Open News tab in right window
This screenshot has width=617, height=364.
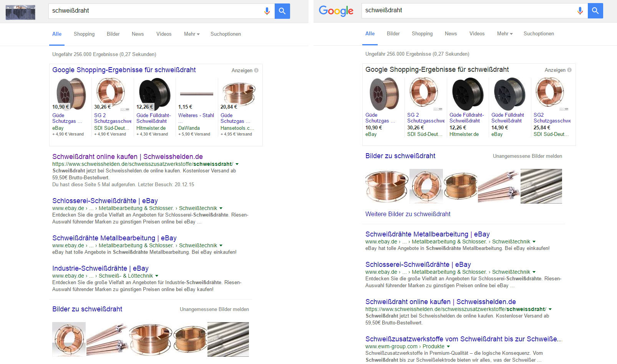click(451, 34)
